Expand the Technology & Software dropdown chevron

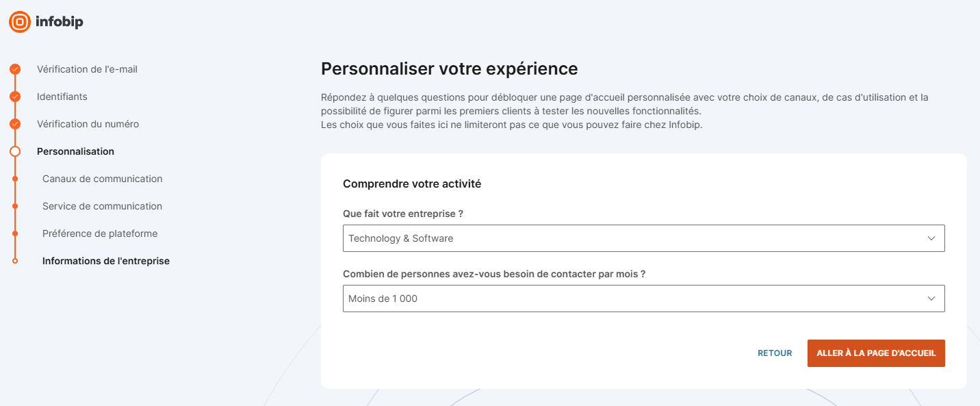[931, 238]
